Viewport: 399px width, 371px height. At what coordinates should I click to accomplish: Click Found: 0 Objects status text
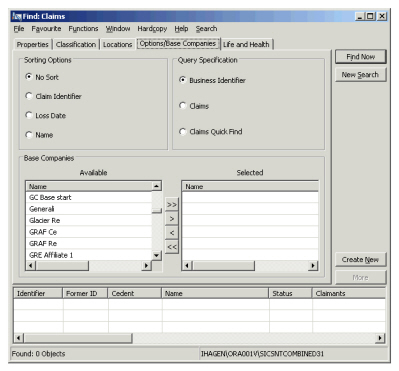click(38, 354)
